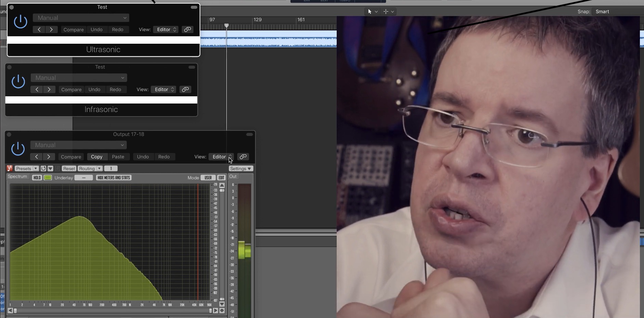
Task: Open the Presets dropdown arrow
Action: [x=36, y=168]
